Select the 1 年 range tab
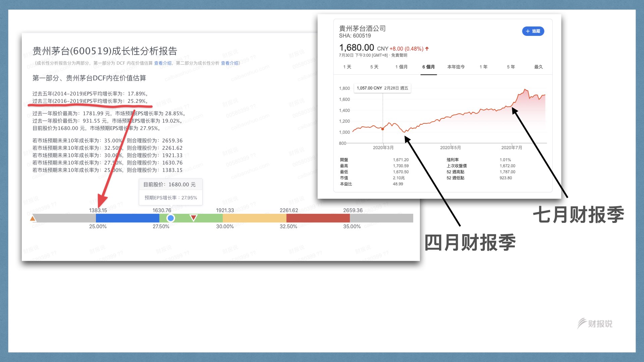Screen dimensions: 644x362 (x=483, y=67)
